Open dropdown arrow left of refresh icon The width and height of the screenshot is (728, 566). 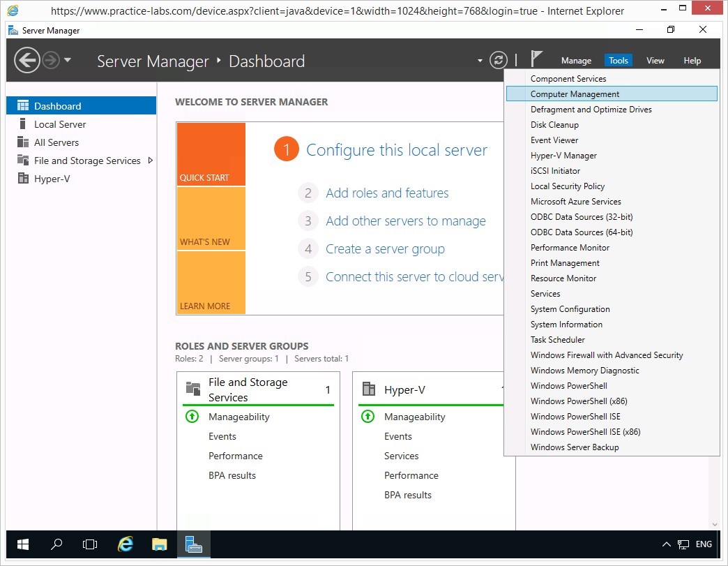pos(480,61)
